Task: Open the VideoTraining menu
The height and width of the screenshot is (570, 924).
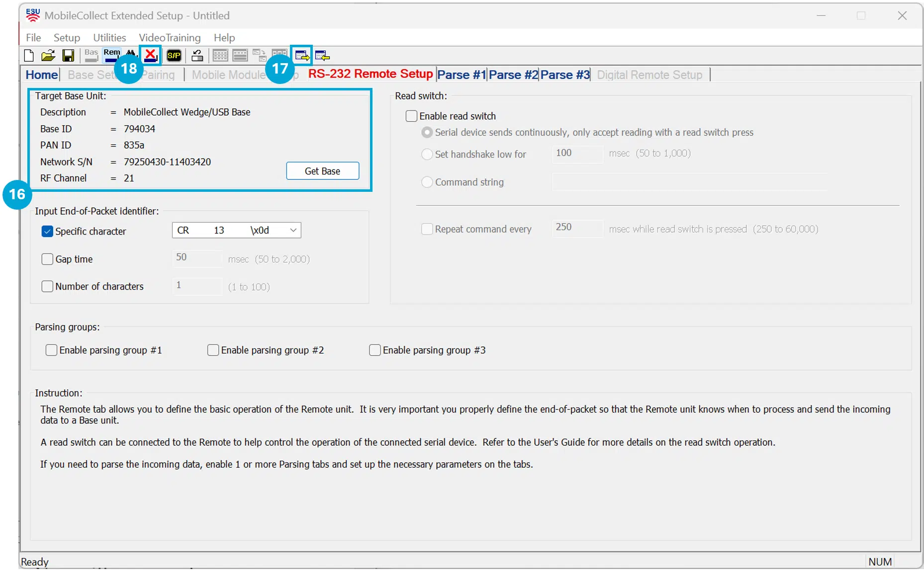Action: click(170, 38)
